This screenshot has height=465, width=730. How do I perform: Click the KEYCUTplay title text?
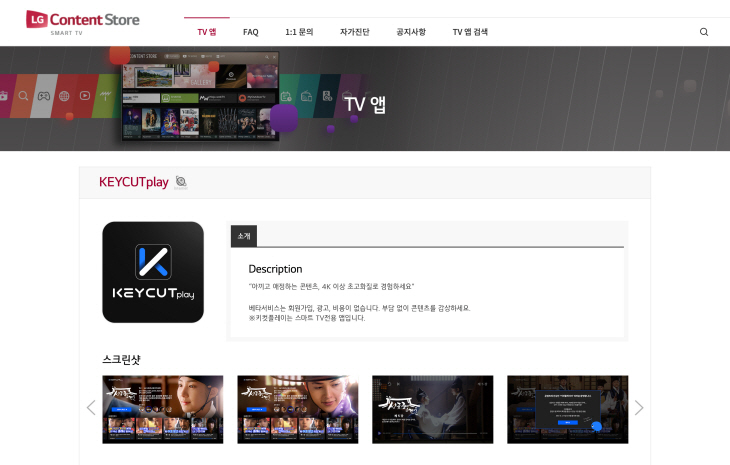134,182
